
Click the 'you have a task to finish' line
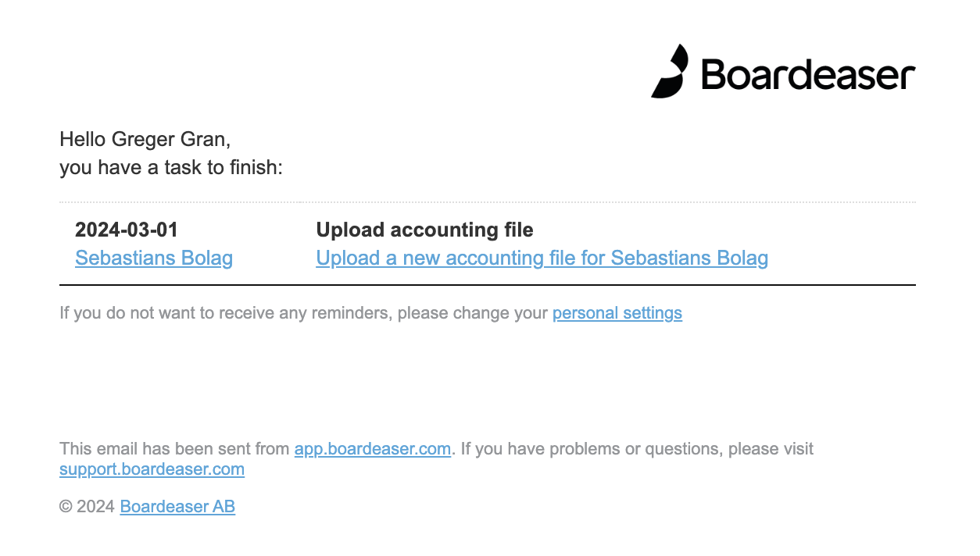coord(170,167)
